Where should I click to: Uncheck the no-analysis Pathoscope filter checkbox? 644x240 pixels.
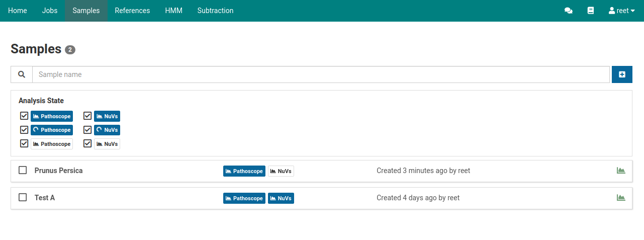pos(24,143)
